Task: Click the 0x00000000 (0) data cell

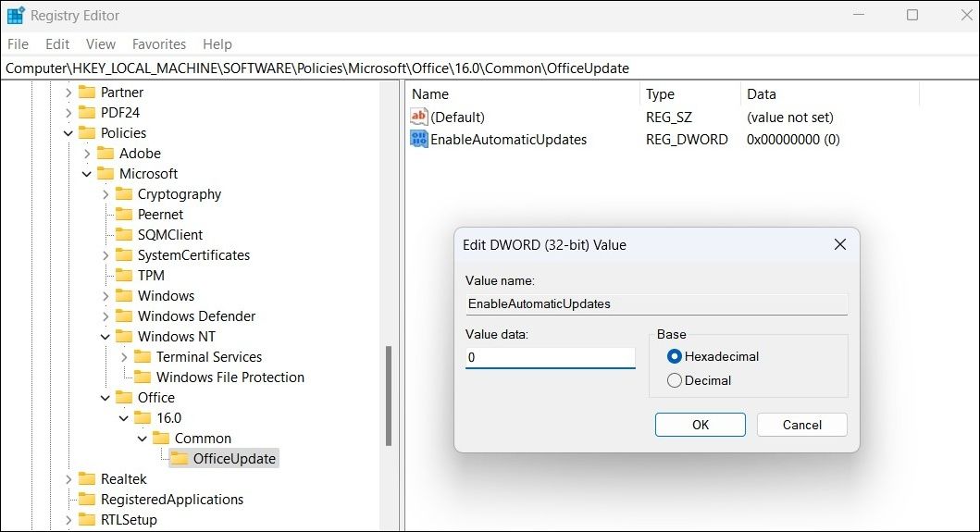Action: (x=793, y=140)
